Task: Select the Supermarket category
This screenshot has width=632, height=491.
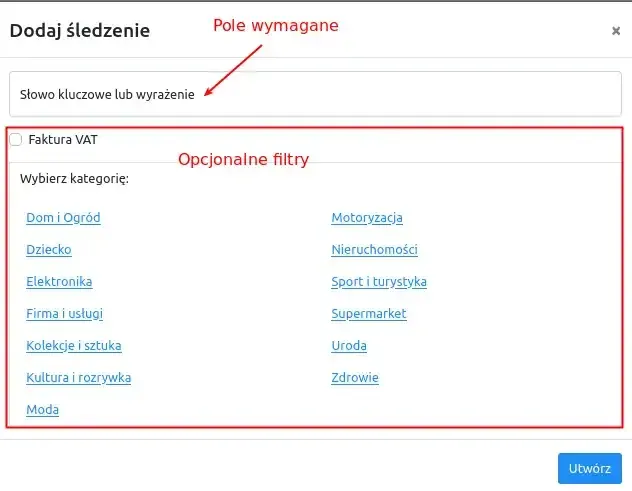Action: (369, 314)
